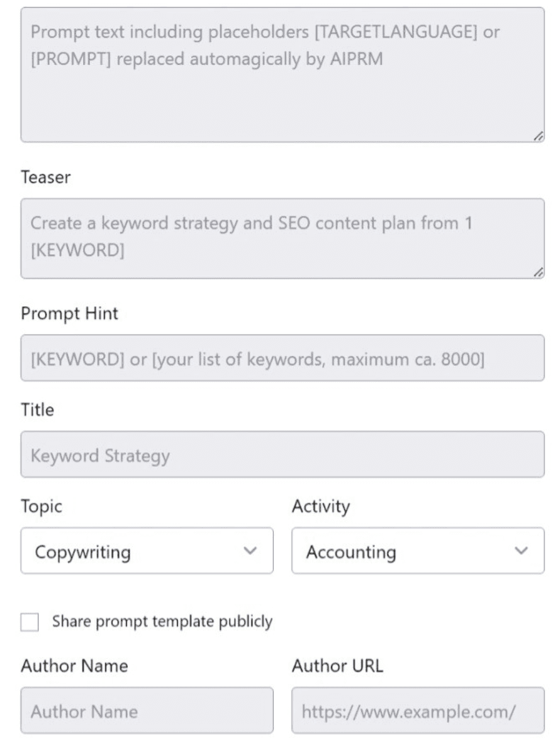This screenshot has height=750, width=560.
Task: Click the resize grip of the prompt textarea
Action: point(540,137)
